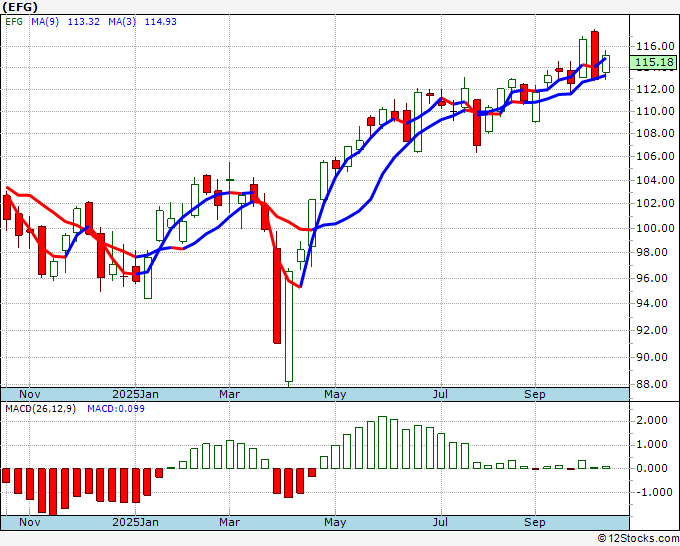Click the lowest red MACD bar in November
This screenshot has width=680, height=546.
[x=53, y=492]
